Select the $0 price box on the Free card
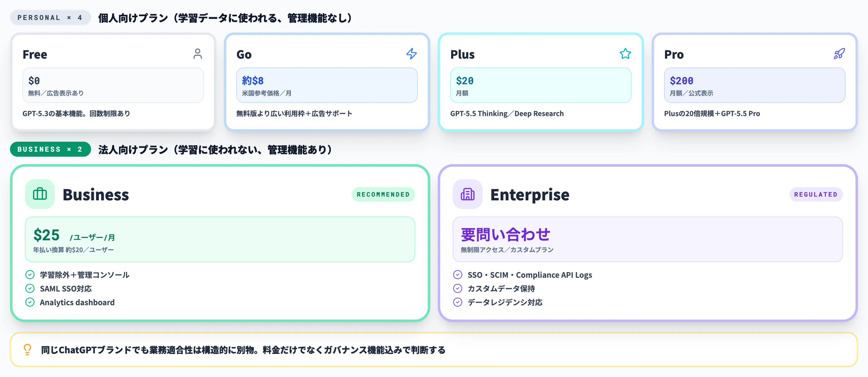 (x=113, y=85)
